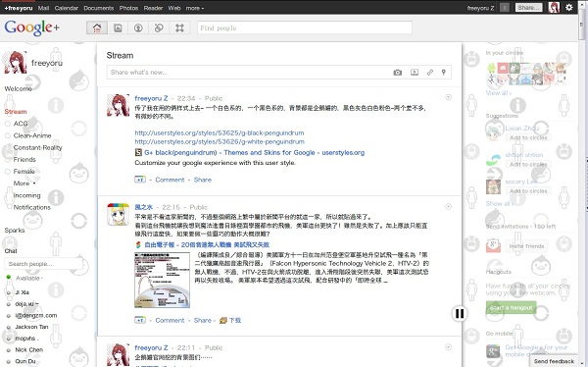Add video icon in share box
The height and width of the screenshot is (367, 588).
415,72
